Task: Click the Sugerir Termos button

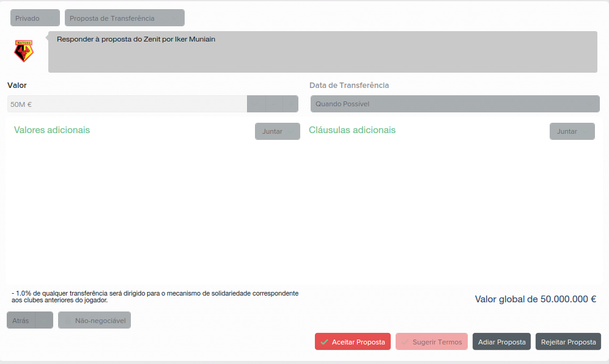Action: tap(432, 341)
